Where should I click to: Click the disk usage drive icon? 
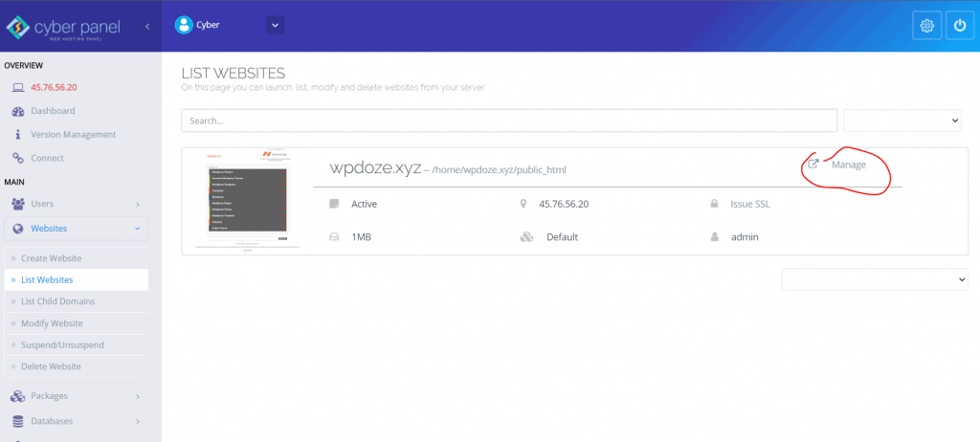[x=334, y=237]
